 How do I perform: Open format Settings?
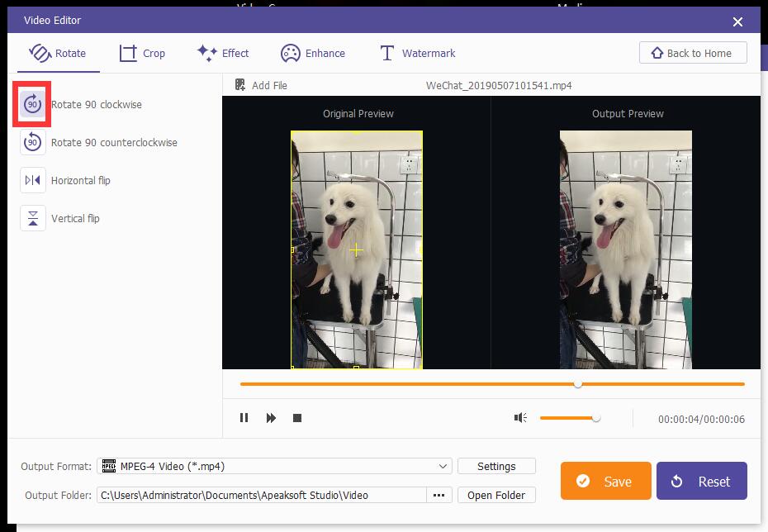pyautogui.click(x=496, y=466)
